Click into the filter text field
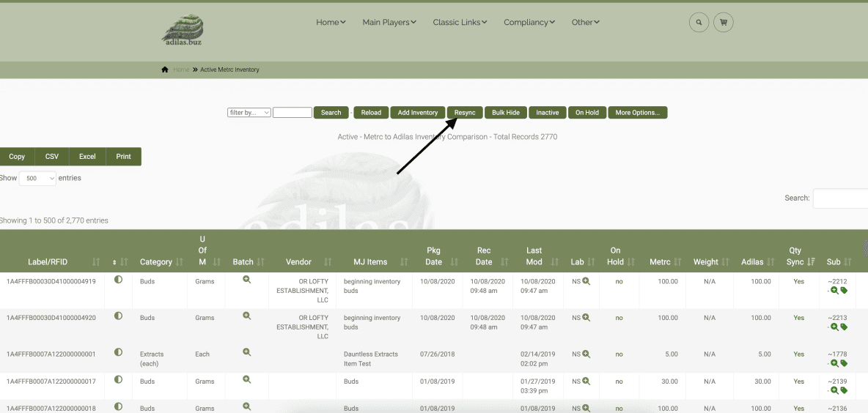This screenshot has height=413, width=868. click(293, 112)
